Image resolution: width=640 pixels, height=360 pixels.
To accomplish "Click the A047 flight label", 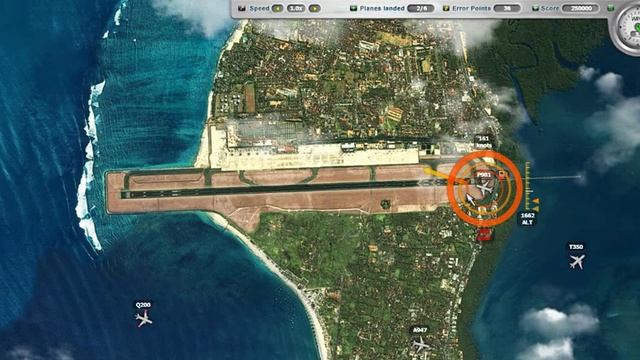I will pos(420,330).
